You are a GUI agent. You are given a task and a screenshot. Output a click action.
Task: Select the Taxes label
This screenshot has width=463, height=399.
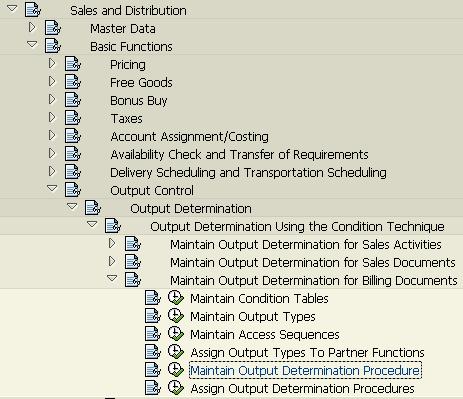pos(126,119)
